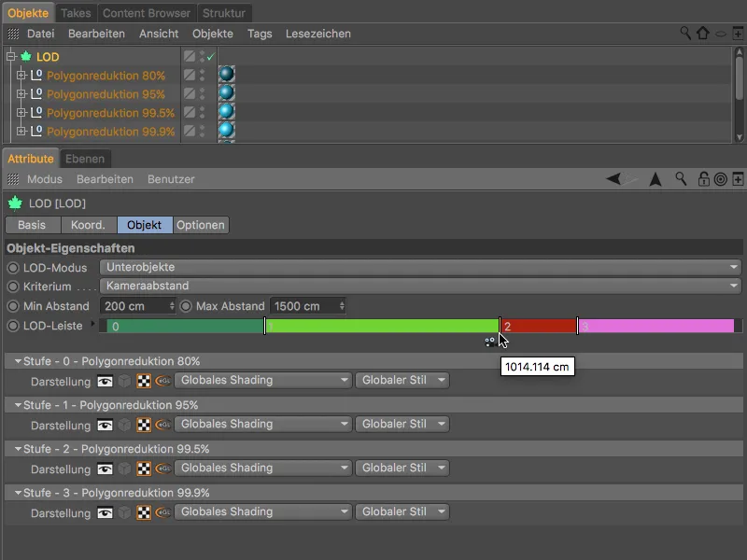The image size is (747, 560).
Task: Click the checkerboard texture icon in Stufe 1
Action: click(144, 425)
